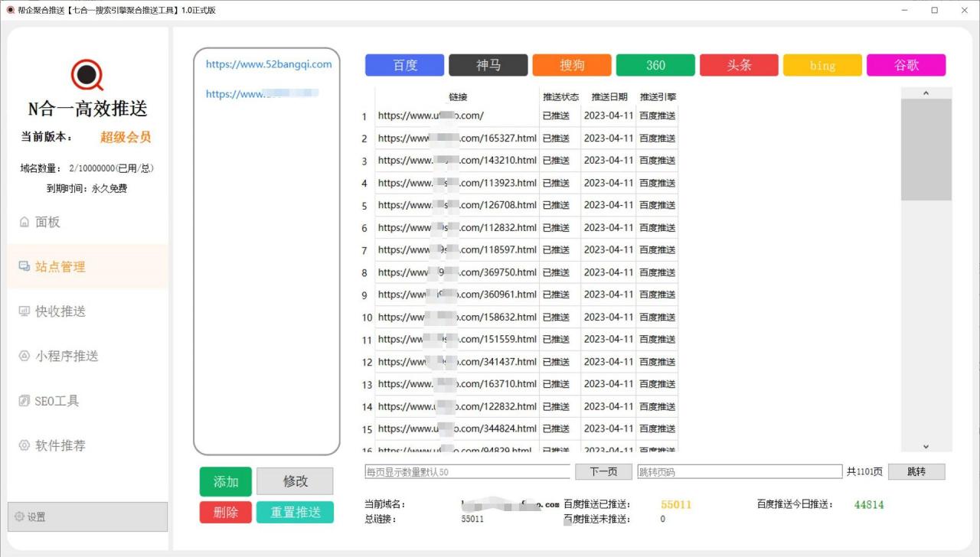Click the 重置推送 button
The height and width of the screenshot is (557, 980).
(295, 513)
